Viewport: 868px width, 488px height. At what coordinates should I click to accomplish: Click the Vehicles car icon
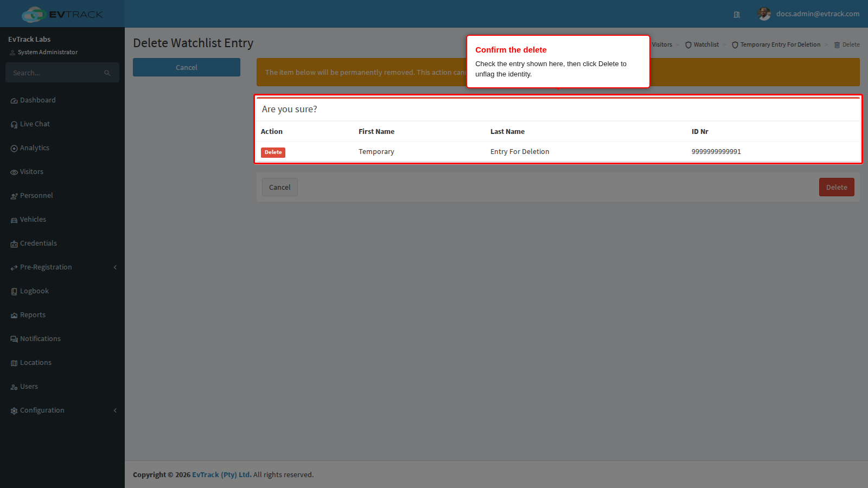pyautogui.click(x=14, y=220)
